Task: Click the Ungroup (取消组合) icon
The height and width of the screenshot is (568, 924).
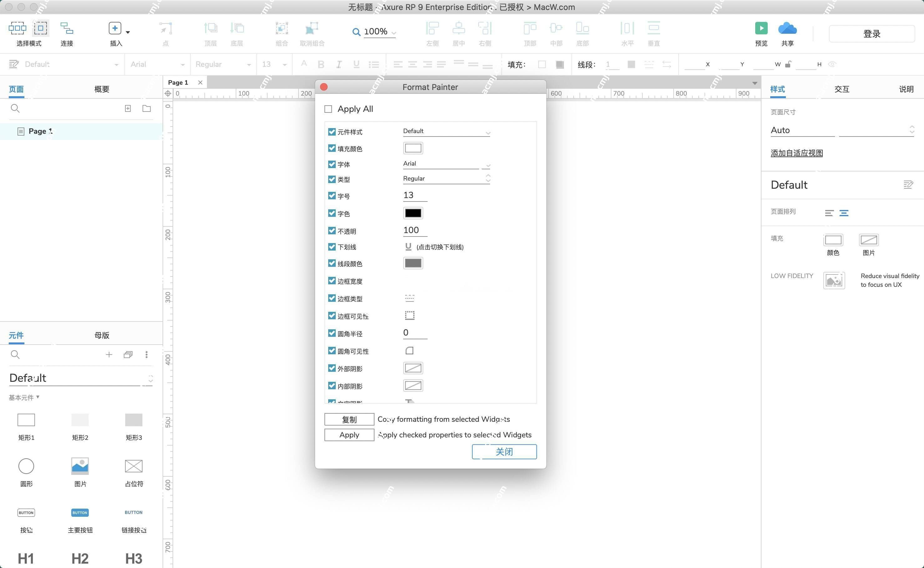Action: (312, 28)
